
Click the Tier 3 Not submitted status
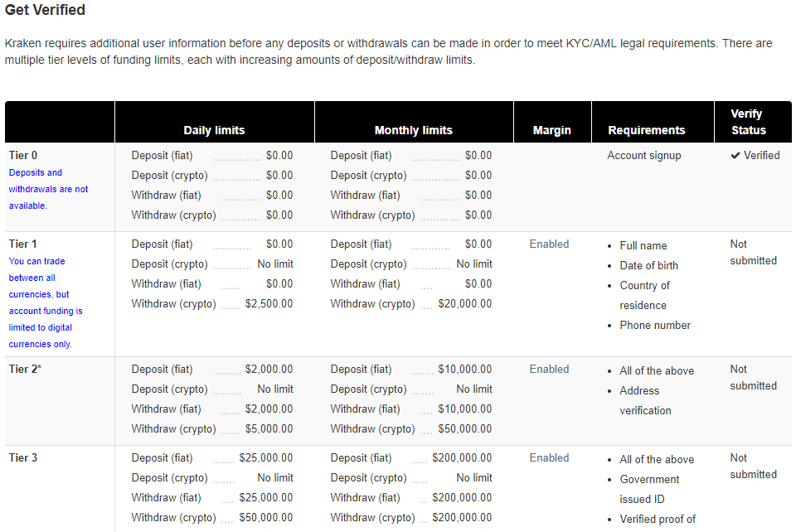tap(753, 467)
